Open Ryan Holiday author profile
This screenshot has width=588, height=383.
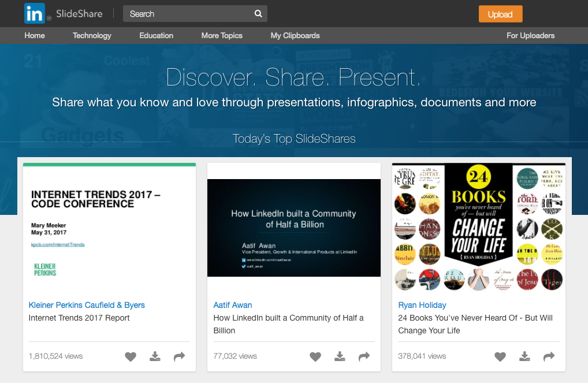pos(422,305)
